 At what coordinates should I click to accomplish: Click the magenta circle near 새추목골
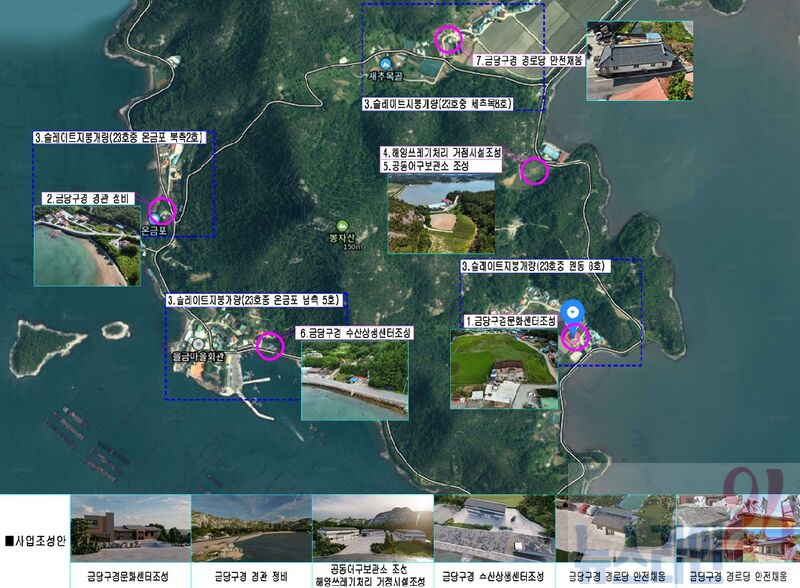(x=447, y=41)
